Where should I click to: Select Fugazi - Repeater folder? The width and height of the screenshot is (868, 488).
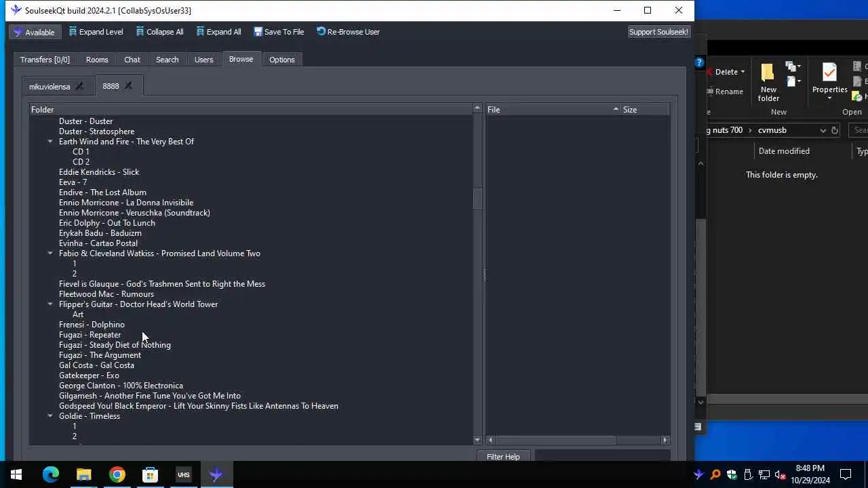click(x=90, y=335)
